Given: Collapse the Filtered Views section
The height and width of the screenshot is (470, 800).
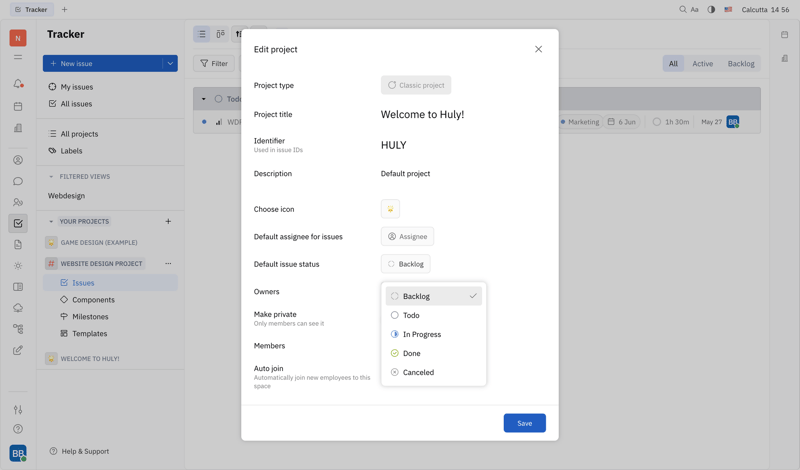Looking at the screenshot, I should 51,177.
